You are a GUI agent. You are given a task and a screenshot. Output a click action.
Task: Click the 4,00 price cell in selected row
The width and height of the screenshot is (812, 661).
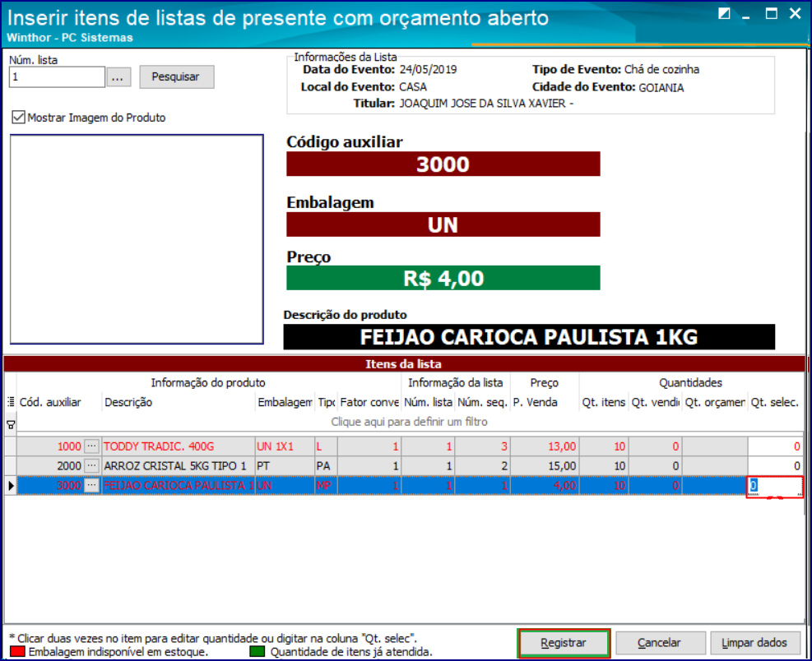[545, 486]
